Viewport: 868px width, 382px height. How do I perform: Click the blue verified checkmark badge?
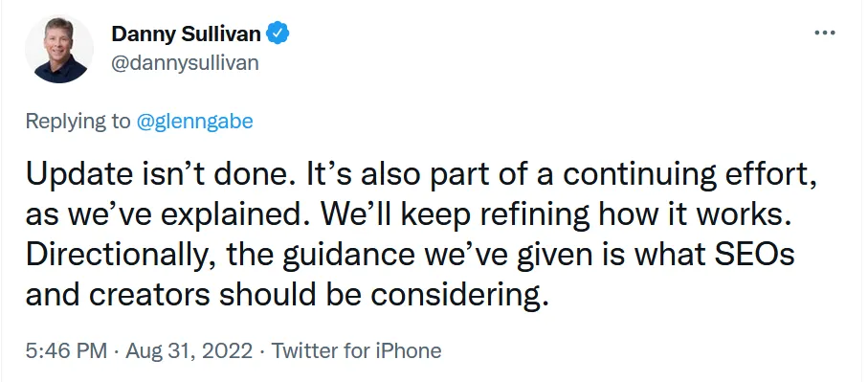click(x=278, y=34)
